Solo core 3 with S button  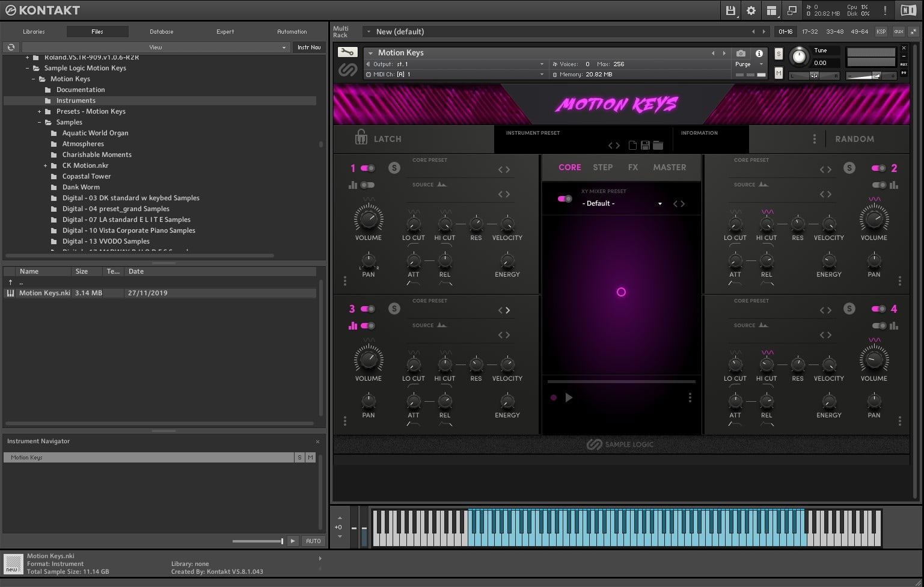pos(394,309)
